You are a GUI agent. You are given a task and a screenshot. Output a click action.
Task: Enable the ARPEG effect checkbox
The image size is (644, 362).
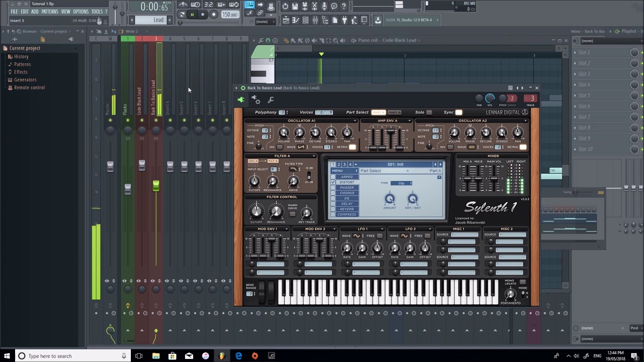coord(333,176)
